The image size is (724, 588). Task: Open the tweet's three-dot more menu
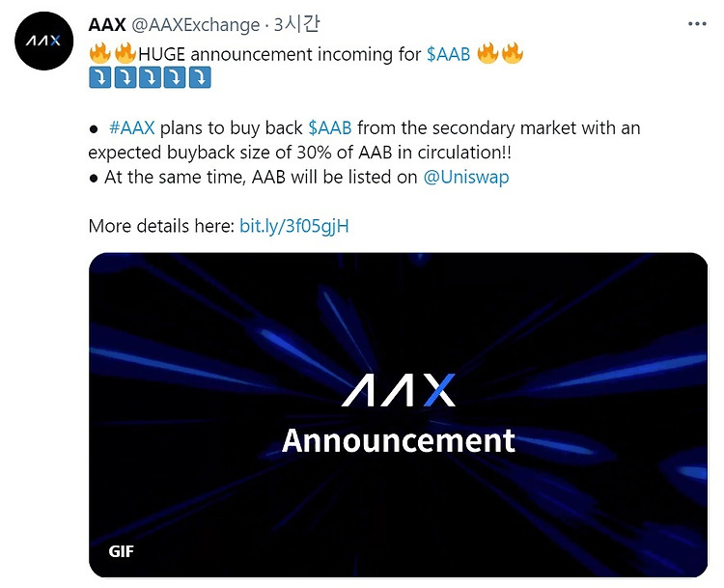click(x=697, y=24)
